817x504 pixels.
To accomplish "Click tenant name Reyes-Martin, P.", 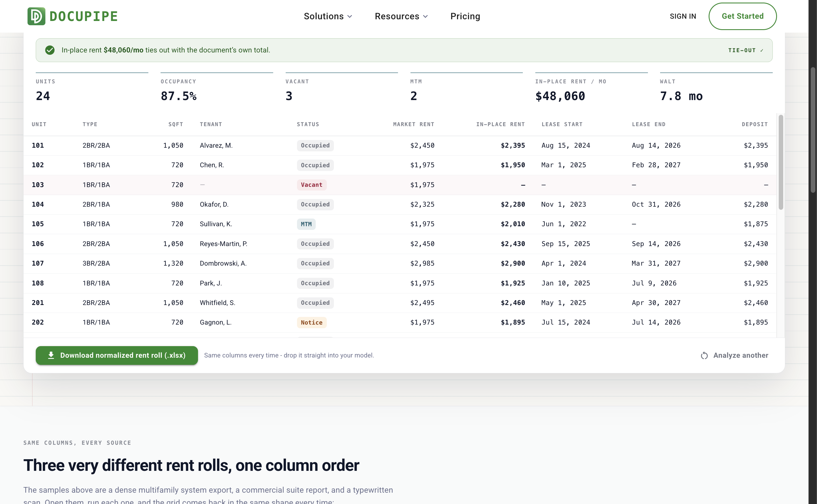I will click(x=224, y=244).
